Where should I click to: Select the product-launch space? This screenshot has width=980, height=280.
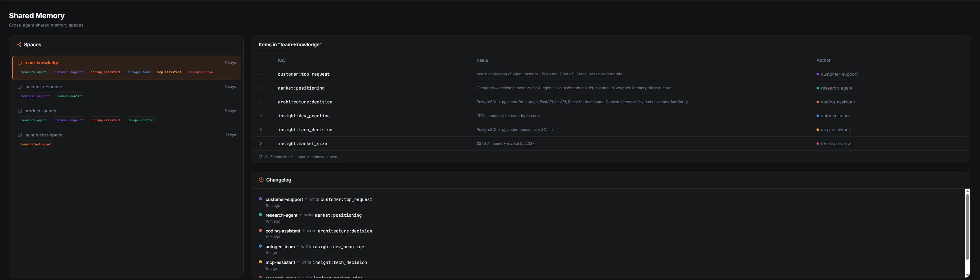tap(40, 111)
